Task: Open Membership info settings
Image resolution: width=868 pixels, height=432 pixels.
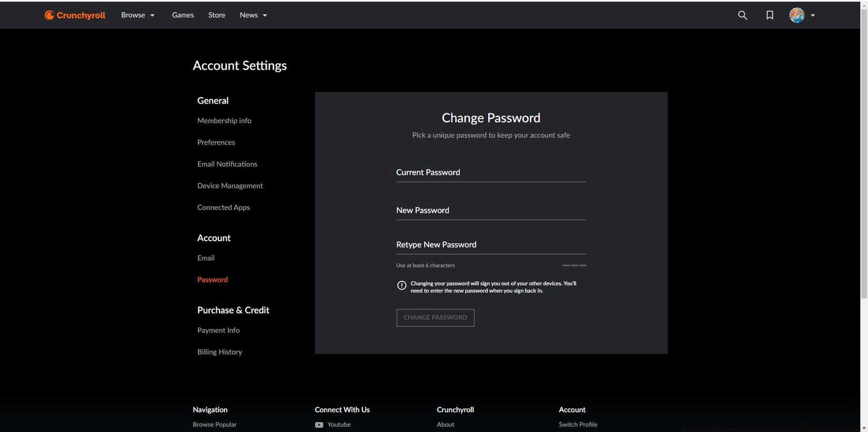Action: click(224, 121)
